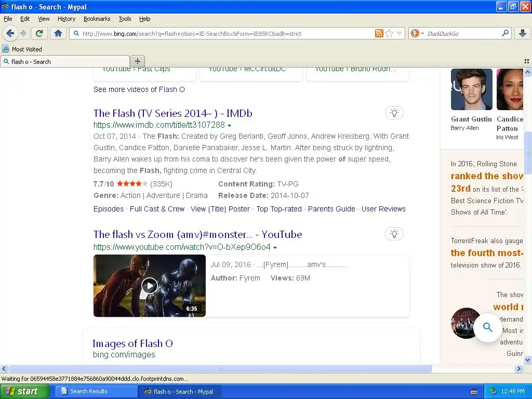532x399 pixels.
Task: Open 'The Flash (TV Series 2014– ) - IMDb' result
Action: pos(172,113)
